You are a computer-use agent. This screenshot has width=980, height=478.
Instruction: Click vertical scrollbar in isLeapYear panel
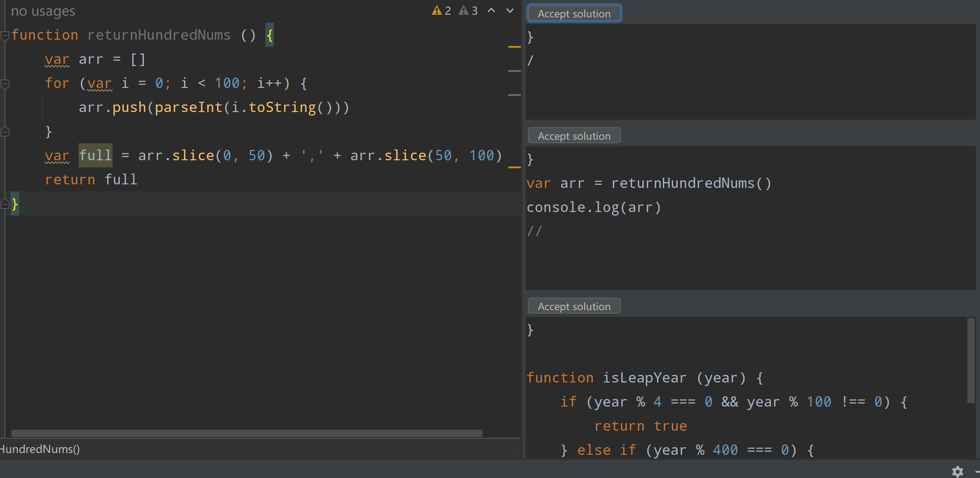click(x=971, y=361)
